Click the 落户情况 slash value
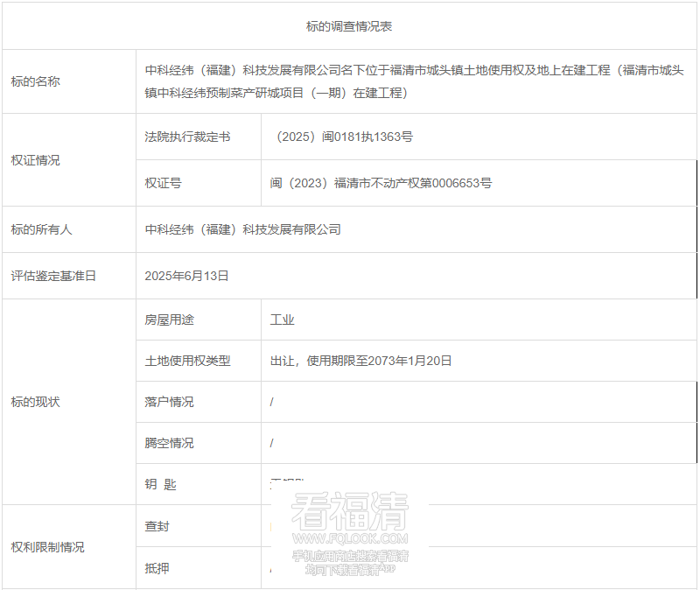The width and height of the screenshot is (700, 590). 273,402
